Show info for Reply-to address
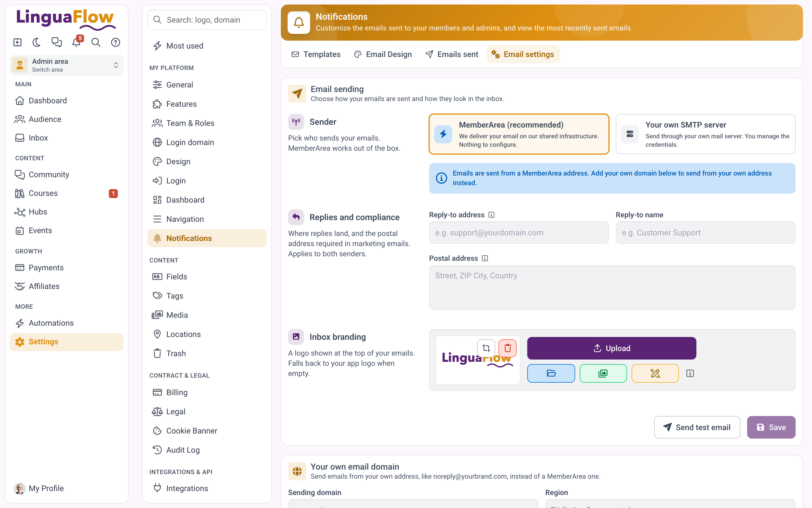 (x=491, y=215)
